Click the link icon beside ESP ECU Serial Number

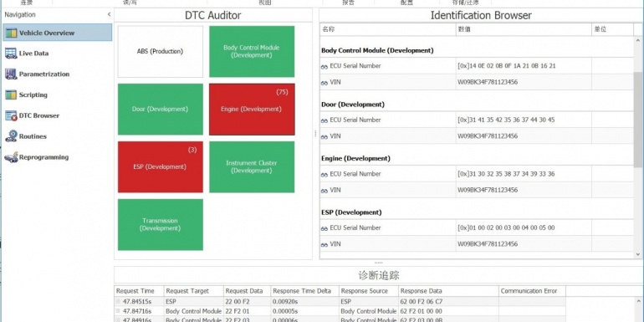pyautogui.click(x=324, y=228)
